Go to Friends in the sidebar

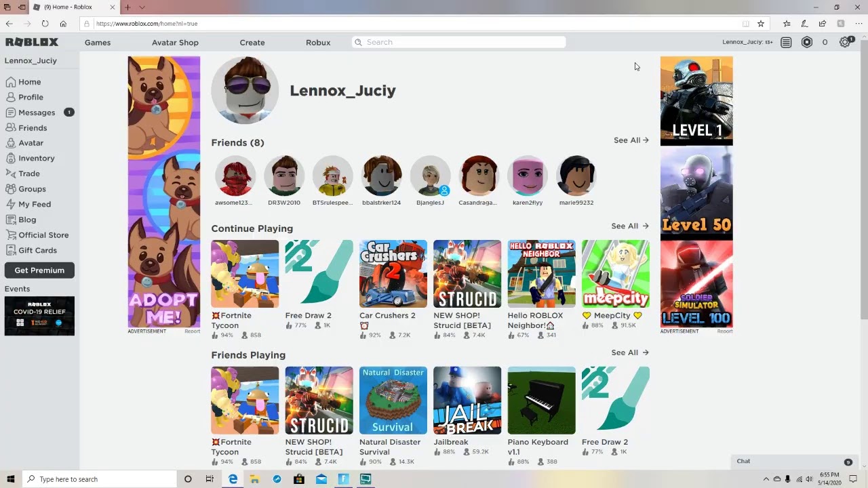(x=26, y=127)
